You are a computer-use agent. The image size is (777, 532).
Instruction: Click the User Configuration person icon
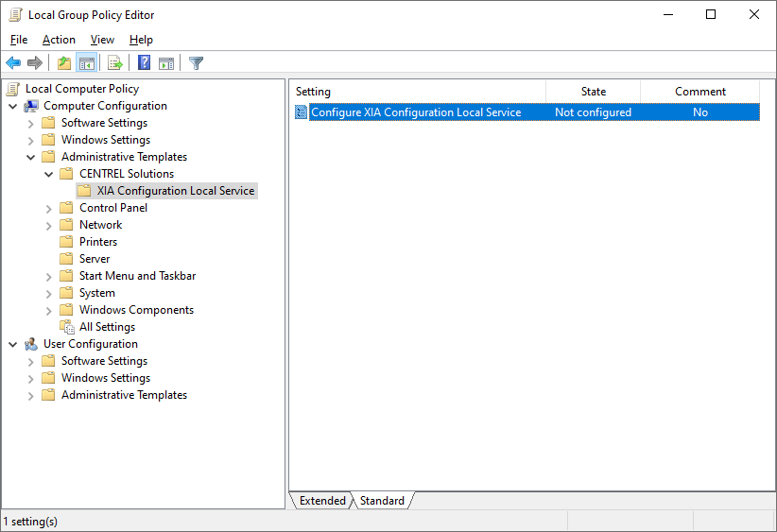(31, 344)
